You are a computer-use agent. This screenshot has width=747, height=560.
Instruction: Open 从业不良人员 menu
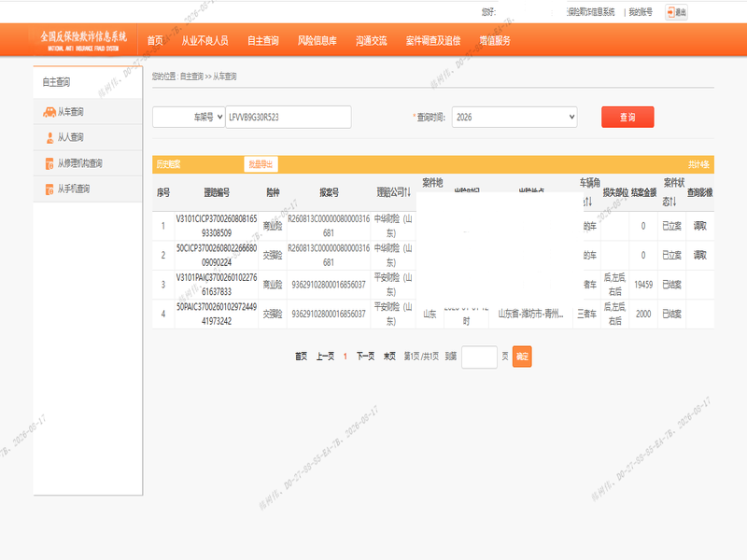pos(204,40)
